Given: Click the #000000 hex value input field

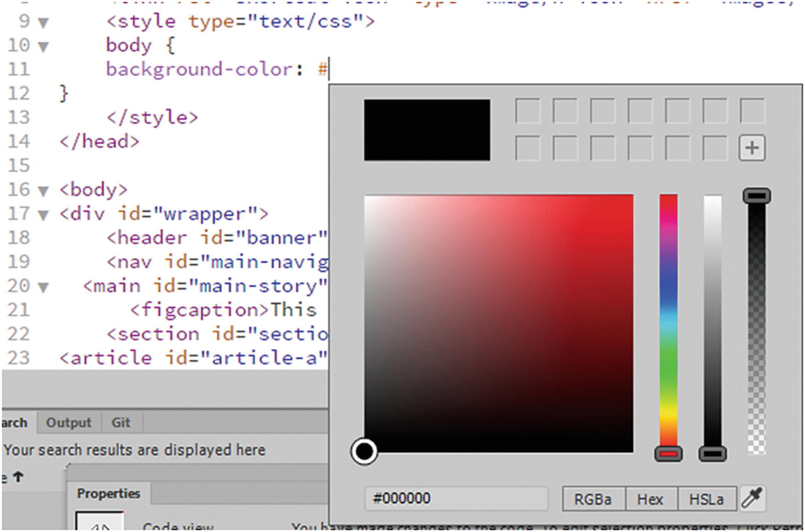Looking at the screenshot, I should point(456,498).
